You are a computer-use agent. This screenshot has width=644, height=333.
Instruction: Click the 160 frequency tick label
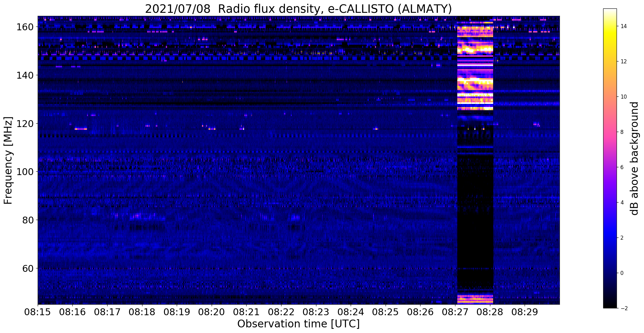point(25,27)
